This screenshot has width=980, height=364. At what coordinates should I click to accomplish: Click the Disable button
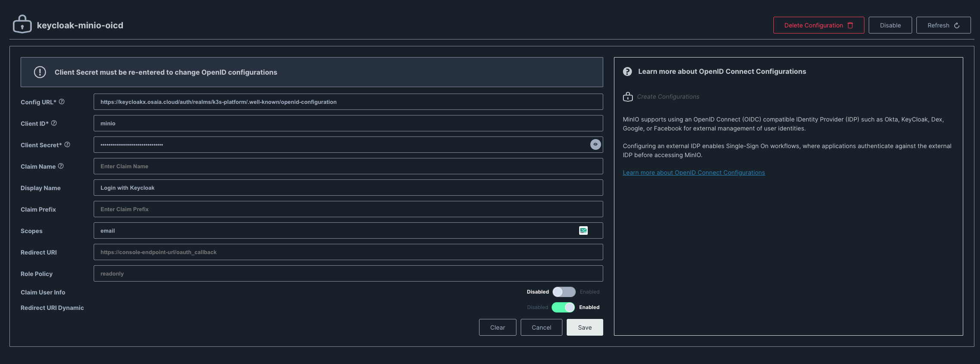click(x=890, y=25)
